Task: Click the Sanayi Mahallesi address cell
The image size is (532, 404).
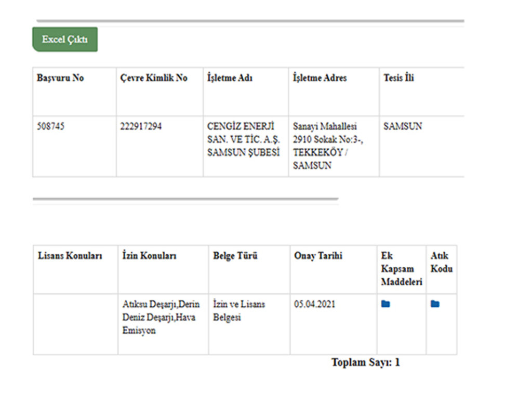Action: [334, 146]
